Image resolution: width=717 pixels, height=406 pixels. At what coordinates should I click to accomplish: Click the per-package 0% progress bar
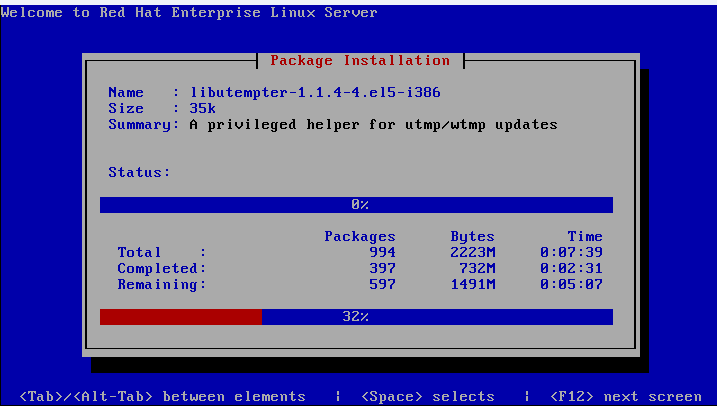[x=356, y=205]
